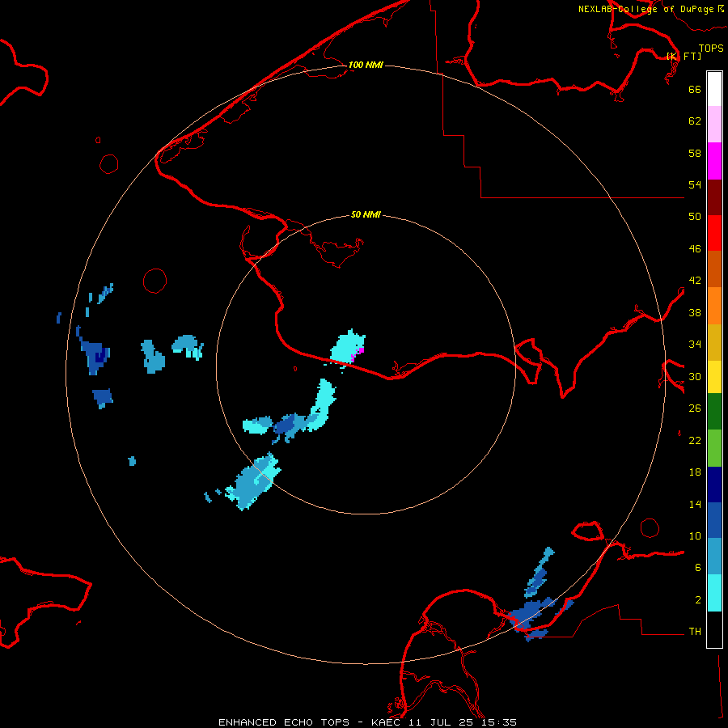The height and width of the screenshot is (728, 728).
Task: Click the 'TH' legend label
Action: 695,632
